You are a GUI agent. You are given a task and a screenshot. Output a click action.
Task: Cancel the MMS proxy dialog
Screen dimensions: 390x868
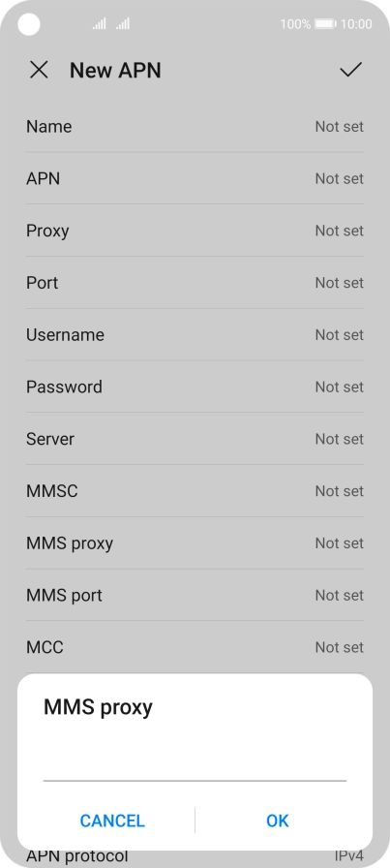tap(112, 821)
